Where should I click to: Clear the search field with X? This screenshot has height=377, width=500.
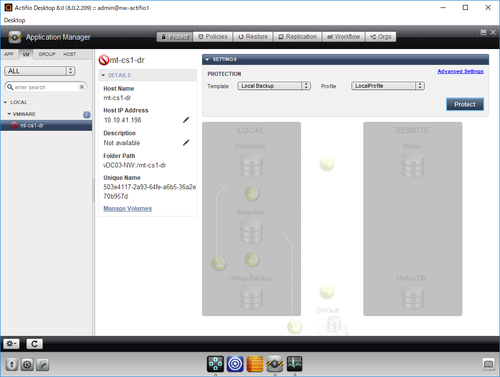(82, 87)
